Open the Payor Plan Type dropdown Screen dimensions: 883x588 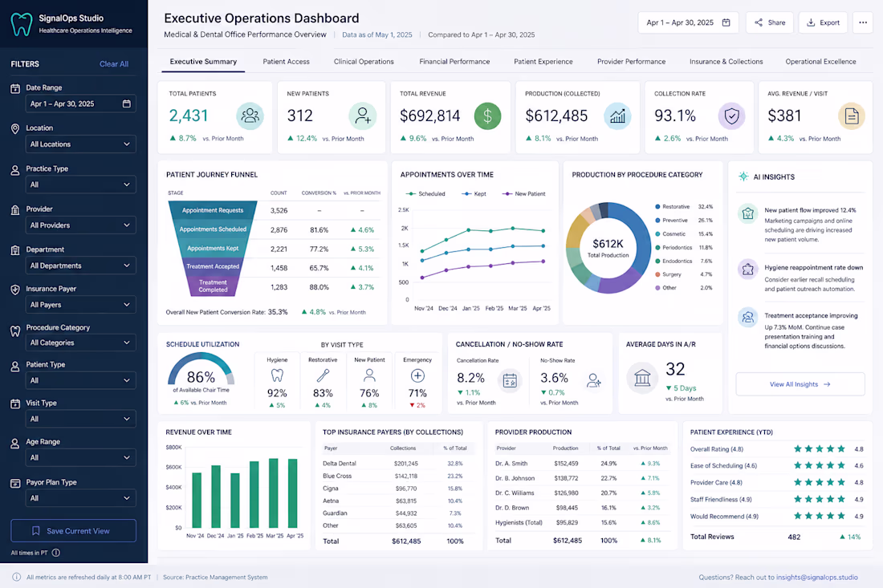tap(80, 498)
